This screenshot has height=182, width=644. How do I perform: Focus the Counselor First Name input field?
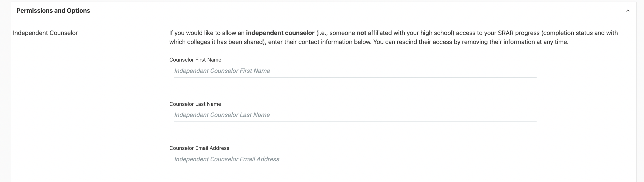[355, 71]
